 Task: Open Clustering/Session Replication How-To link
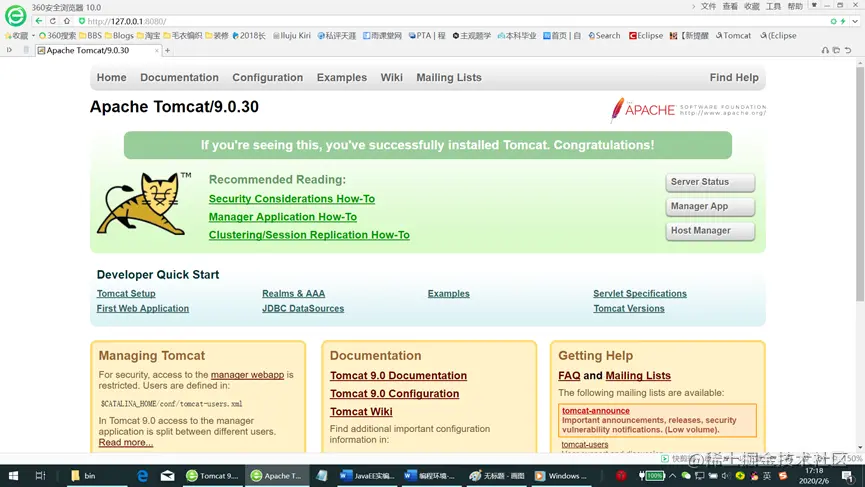coord(309,235)
